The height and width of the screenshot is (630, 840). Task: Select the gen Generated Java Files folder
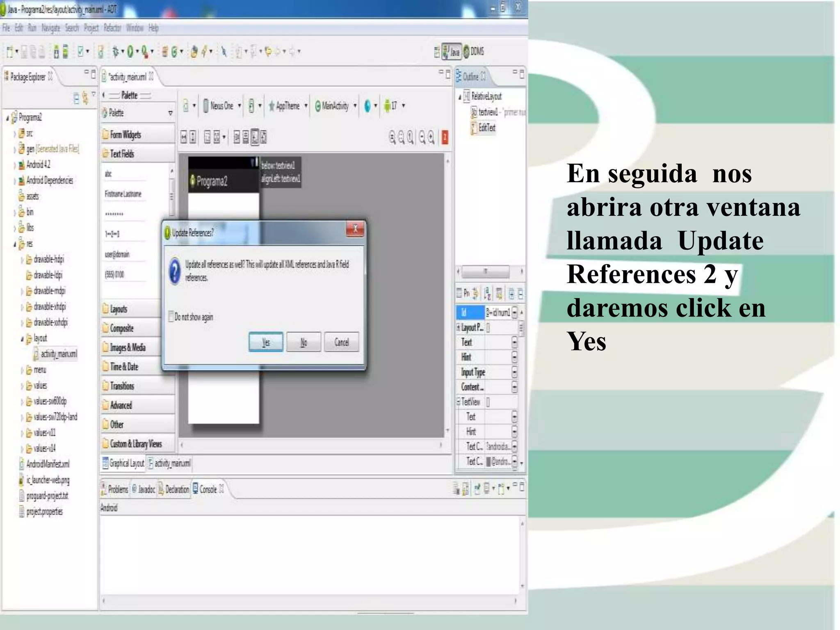tap(48, 149)
